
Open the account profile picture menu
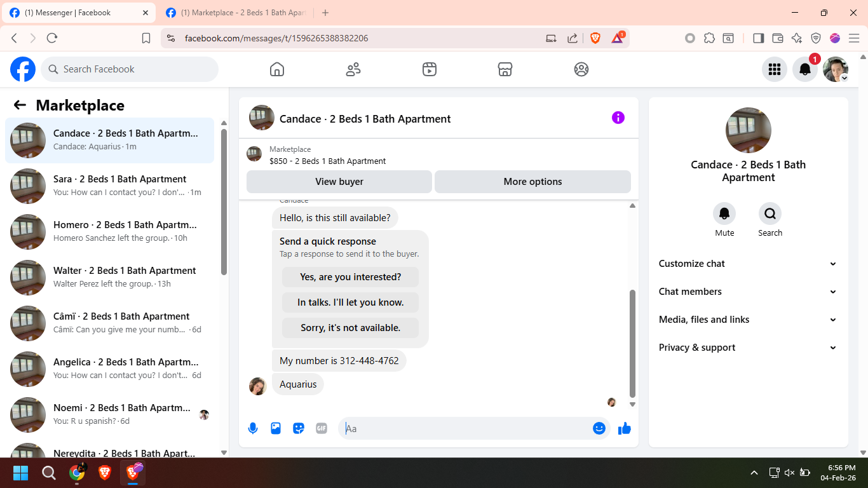(x=836, y=69)
